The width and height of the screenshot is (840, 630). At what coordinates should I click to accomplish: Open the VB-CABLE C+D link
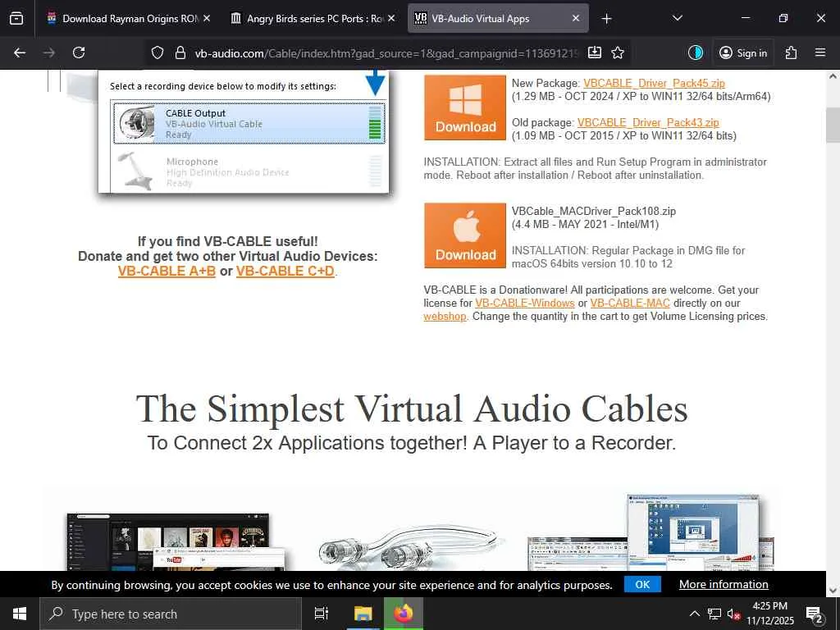pos(285,271)
